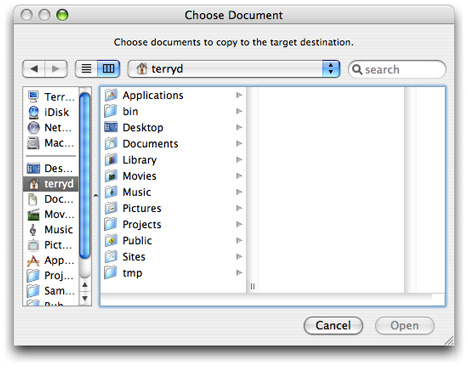468x368 pixels.
Task: Click the sidebar divider handle
Action: pyautogui.click(x=96, y=196)
